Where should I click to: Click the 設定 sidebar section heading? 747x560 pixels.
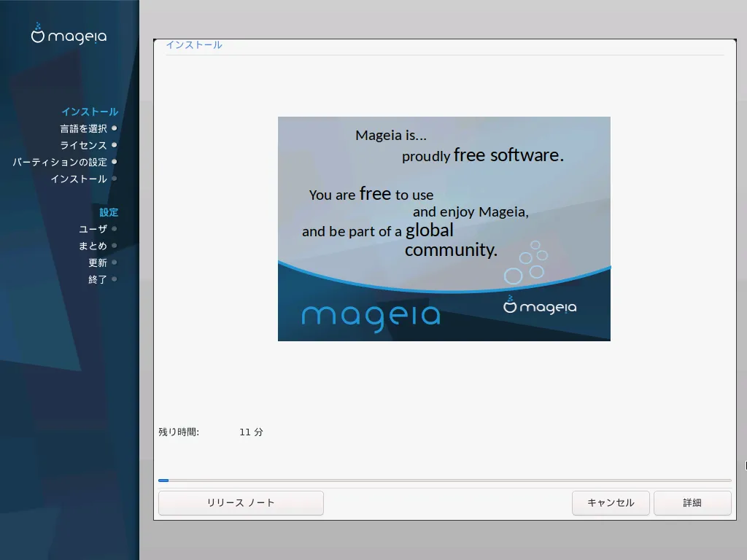coord(109,212)
